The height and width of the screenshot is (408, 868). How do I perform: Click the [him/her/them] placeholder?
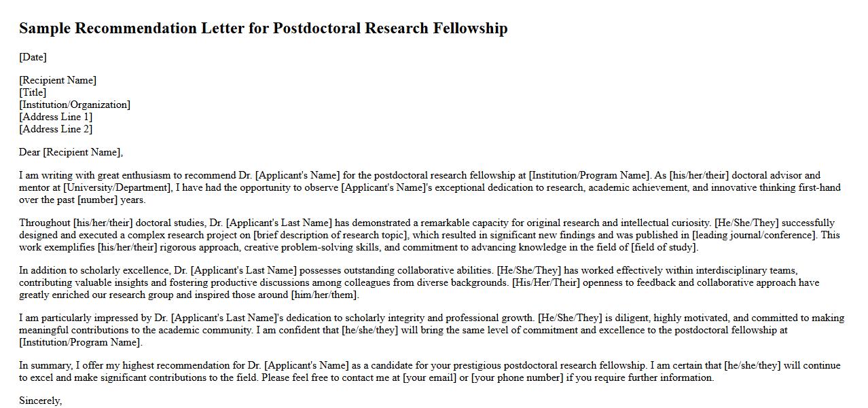[x=324, y=295]
